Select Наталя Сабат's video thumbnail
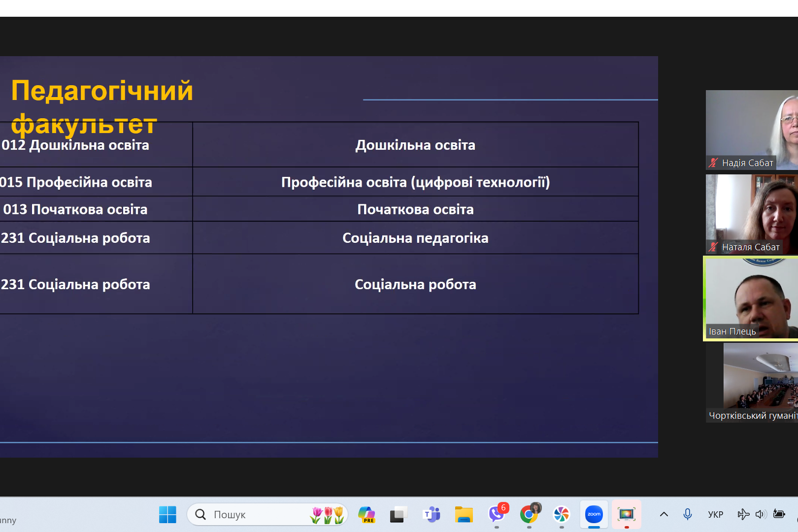The width and height of the screenshot is (798, 532). [x=752, y=213]
